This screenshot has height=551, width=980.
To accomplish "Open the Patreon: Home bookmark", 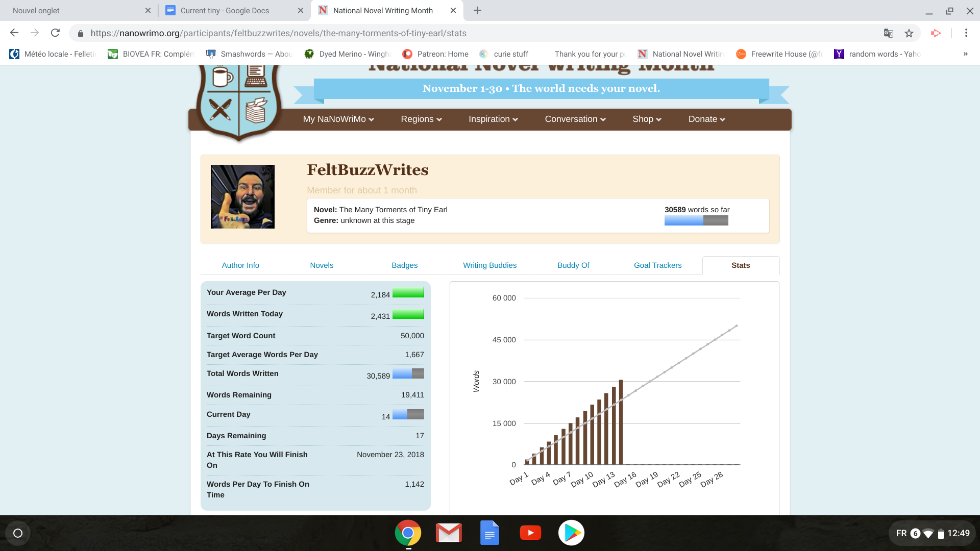I will (435, 54).
